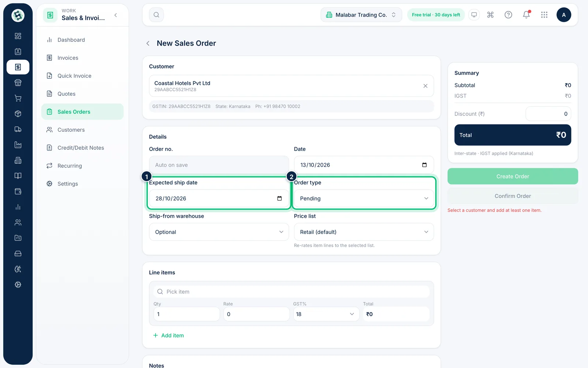
Task: Open the calendar picker for Expected ship date
Action: [279, 198]
